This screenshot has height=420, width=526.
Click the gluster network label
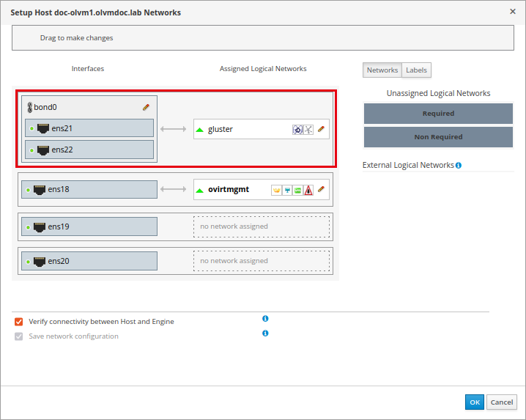[221, 129]
